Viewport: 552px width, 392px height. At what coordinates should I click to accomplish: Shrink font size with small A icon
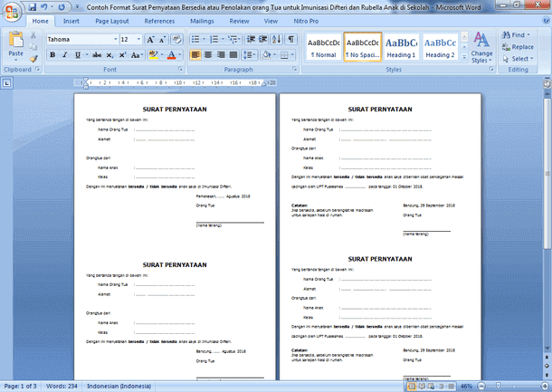[x=162, y=40]
